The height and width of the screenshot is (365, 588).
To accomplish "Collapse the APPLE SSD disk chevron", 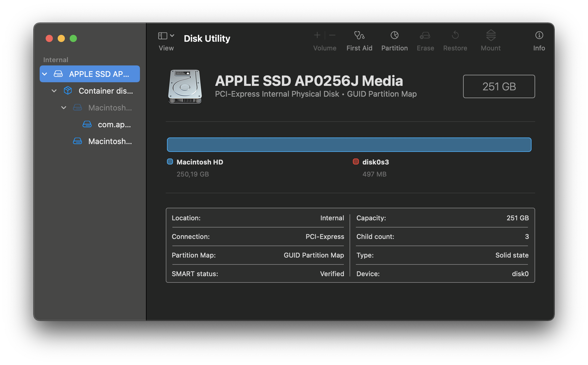I will click(44, 74).
